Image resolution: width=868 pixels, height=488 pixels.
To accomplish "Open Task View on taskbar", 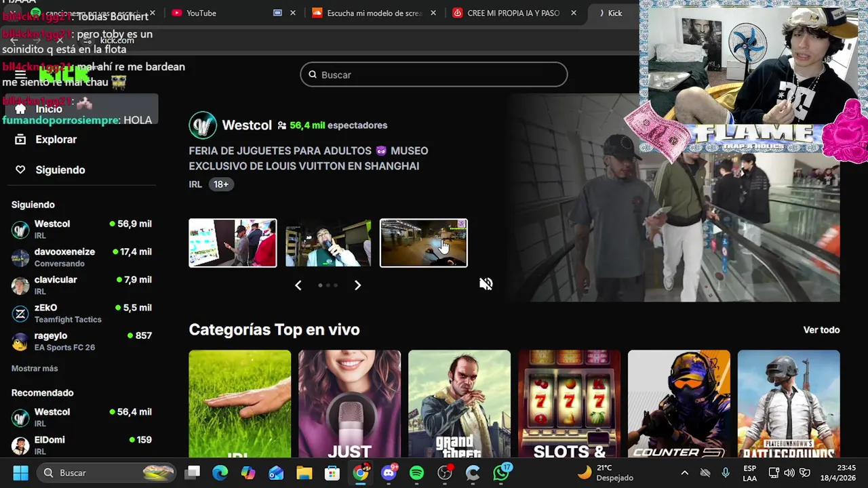I will 193,472.
